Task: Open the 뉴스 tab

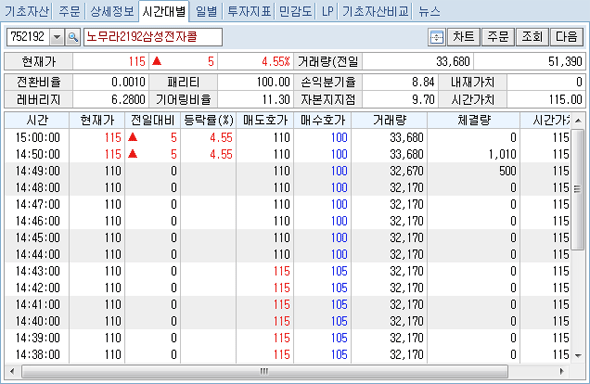Action: click(429, 11)
